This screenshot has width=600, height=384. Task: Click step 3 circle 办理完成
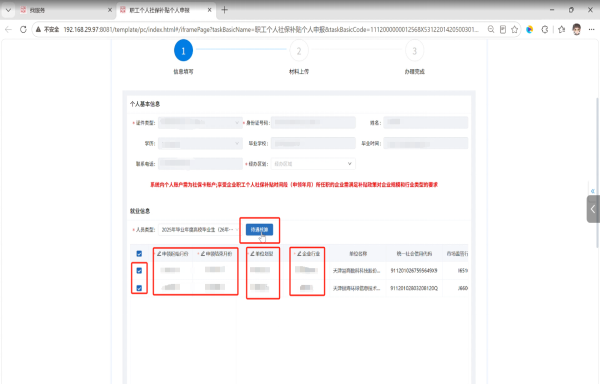tap(414, 50)
